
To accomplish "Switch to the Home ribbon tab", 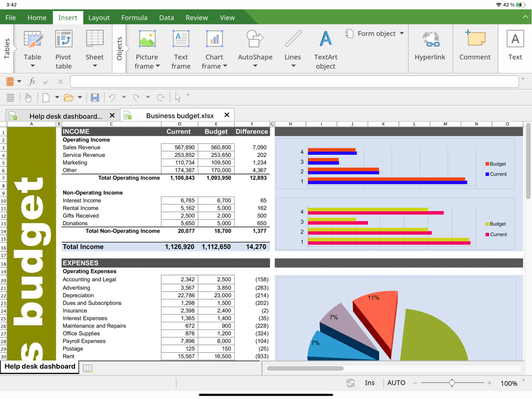I will coord(37,18).
